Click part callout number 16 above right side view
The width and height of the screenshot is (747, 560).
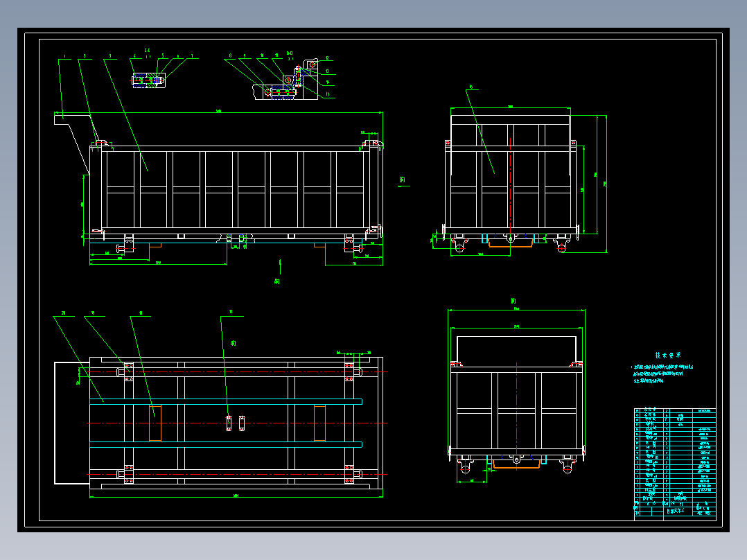click(x=471, y=87)
